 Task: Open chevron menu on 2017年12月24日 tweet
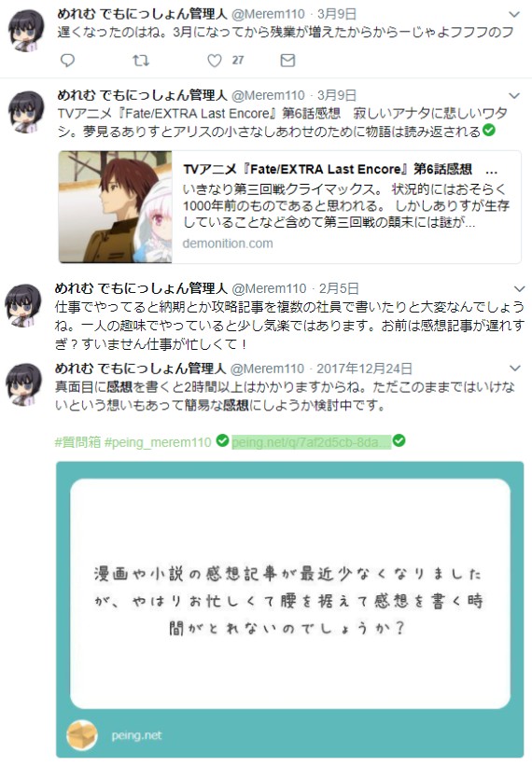click(x=515, y=368)
